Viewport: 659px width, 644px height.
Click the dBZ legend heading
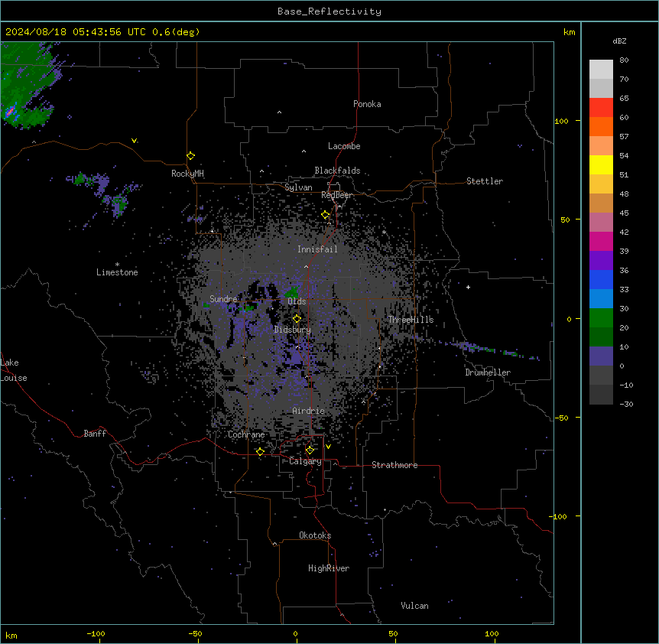[x=619, y=41]
